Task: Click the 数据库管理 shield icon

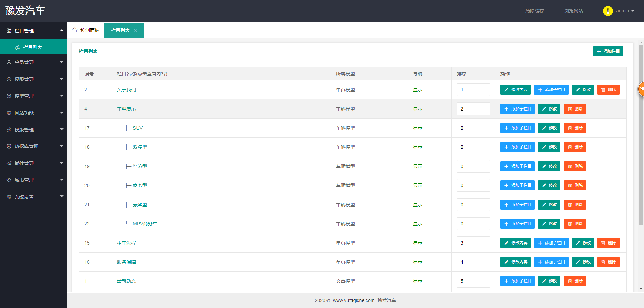Action: coord(9,146)
